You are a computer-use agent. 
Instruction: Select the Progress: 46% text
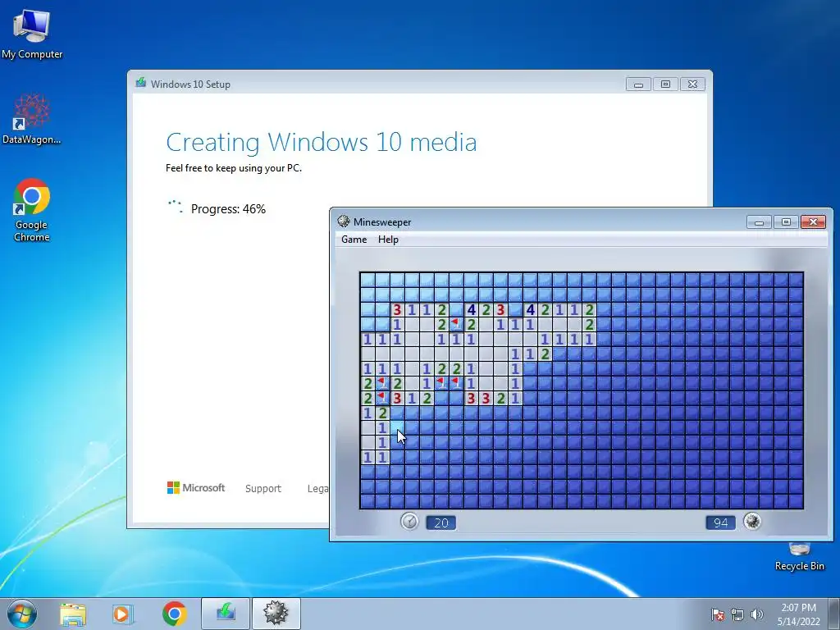point(228,209)
